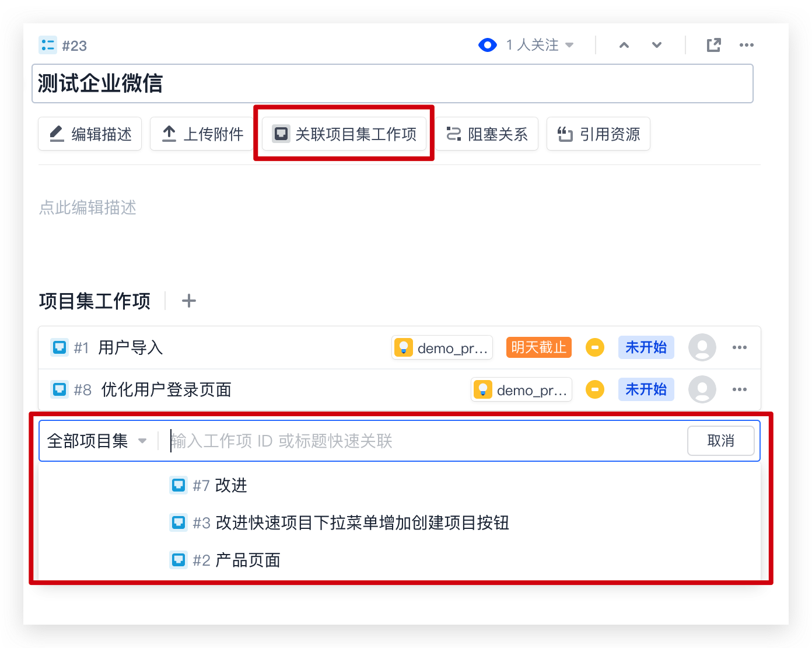Click the 编辑描述 button
The width and height of the screenshot is (812, 648).
click(x=90, y=134)
